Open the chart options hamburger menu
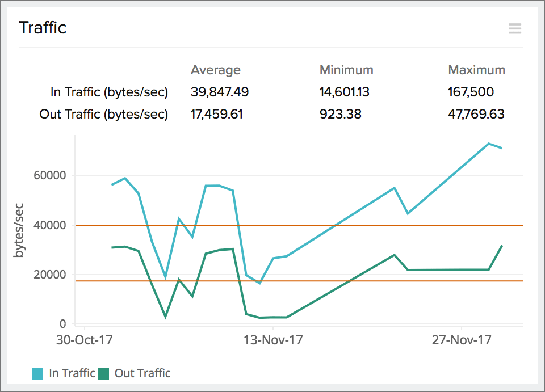The width and height of the screenshot is (545, 392). coord(514,28)
